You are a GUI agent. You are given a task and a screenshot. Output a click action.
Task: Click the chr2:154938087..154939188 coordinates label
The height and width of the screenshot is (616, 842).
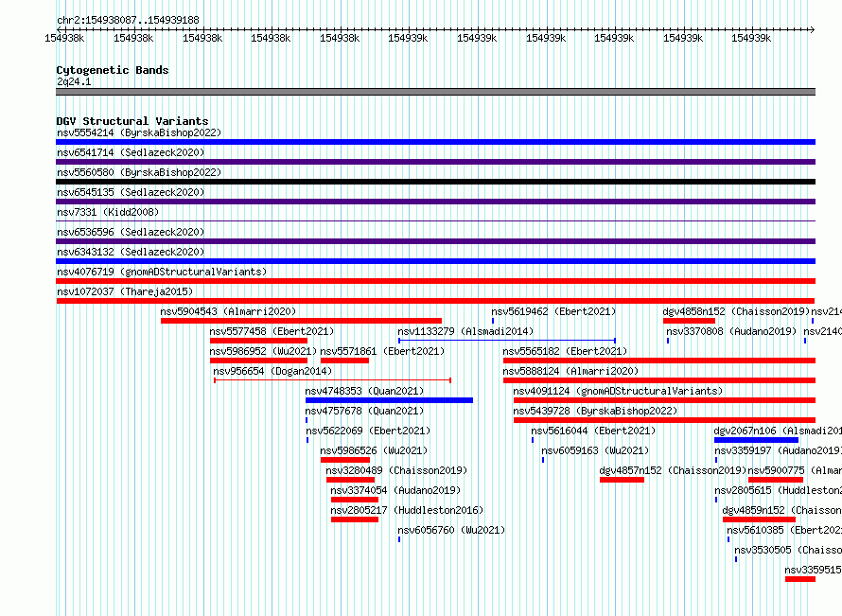coord(128,20)
